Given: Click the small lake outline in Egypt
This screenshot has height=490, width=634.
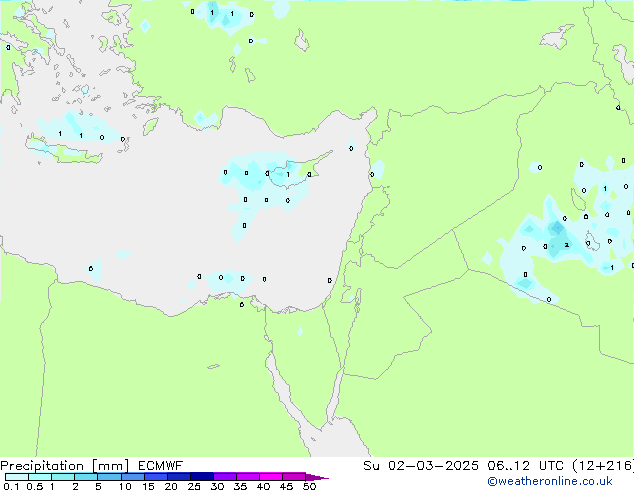Looking at the screenshot, I should click(213, 367).
